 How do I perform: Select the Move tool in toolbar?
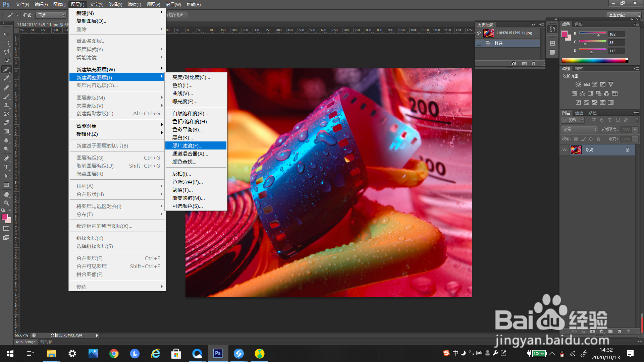pyautogui.click(x=6, y=34)
